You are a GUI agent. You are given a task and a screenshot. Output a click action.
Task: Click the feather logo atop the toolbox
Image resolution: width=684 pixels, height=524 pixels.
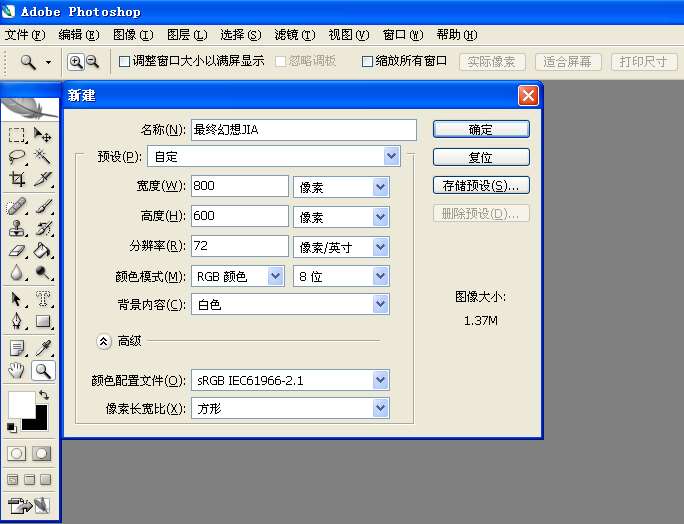point(30,109)
